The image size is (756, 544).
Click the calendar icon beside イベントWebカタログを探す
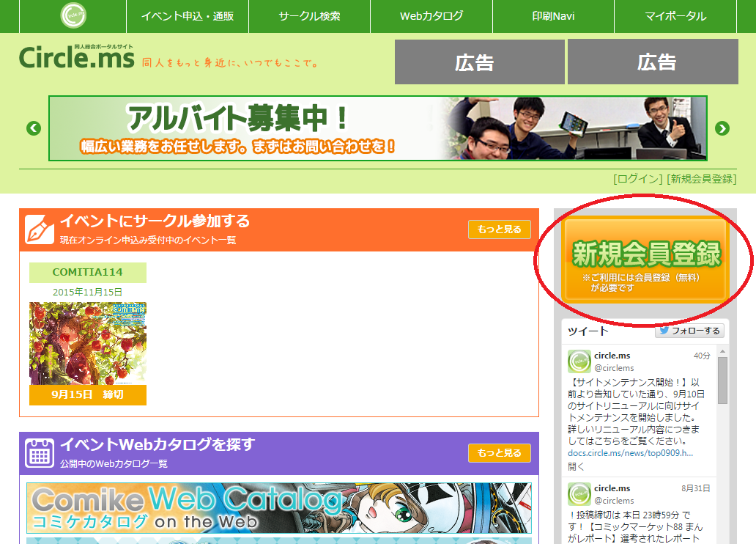40,453
